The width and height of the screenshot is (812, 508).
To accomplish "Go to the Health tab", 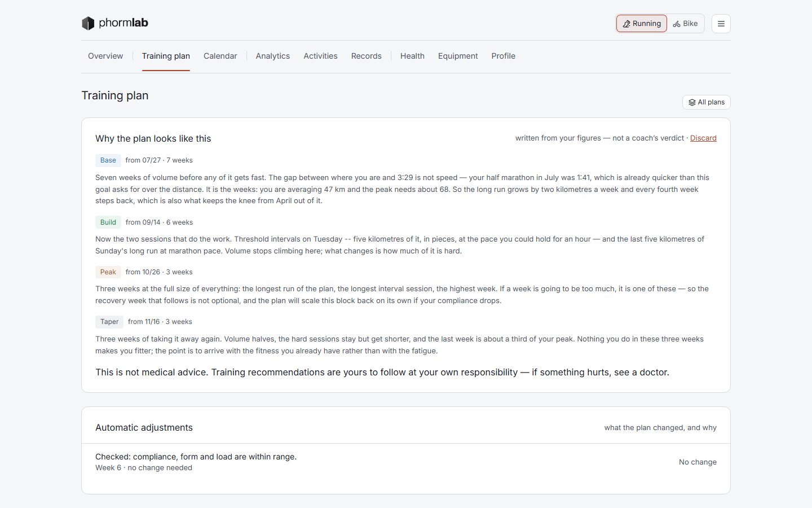I will click(x=412, y=56).
